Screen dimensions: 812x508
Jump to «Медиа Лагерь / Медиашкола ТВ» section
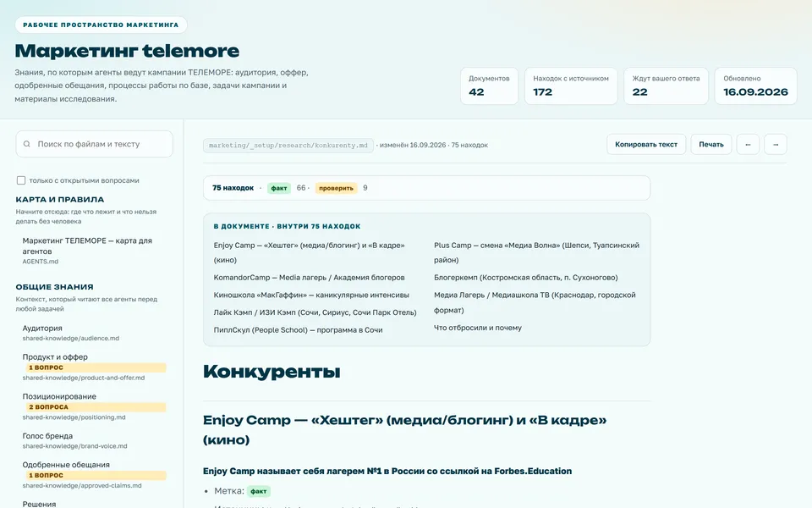(535, 302)
